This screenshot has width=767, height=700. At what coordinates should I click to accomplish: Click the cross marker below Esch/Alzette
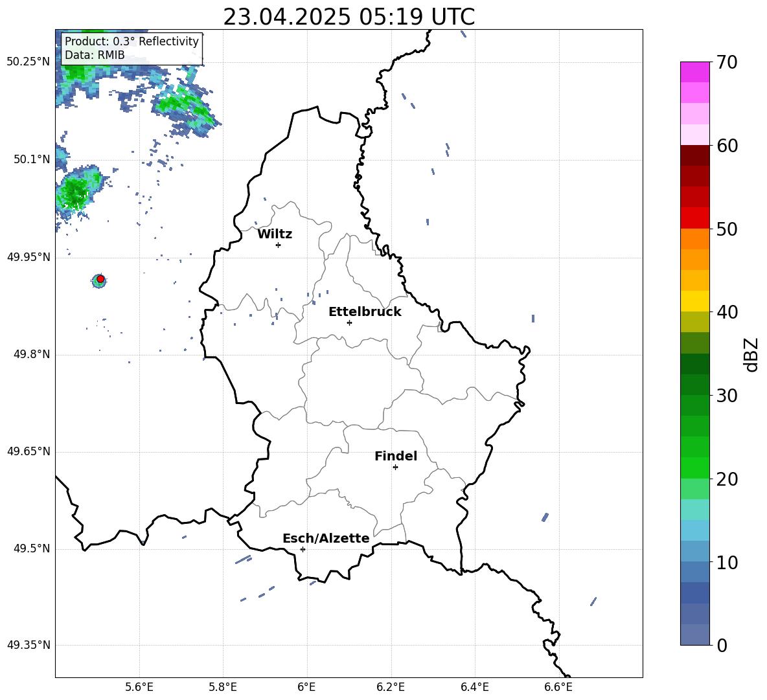coord(303,549)
